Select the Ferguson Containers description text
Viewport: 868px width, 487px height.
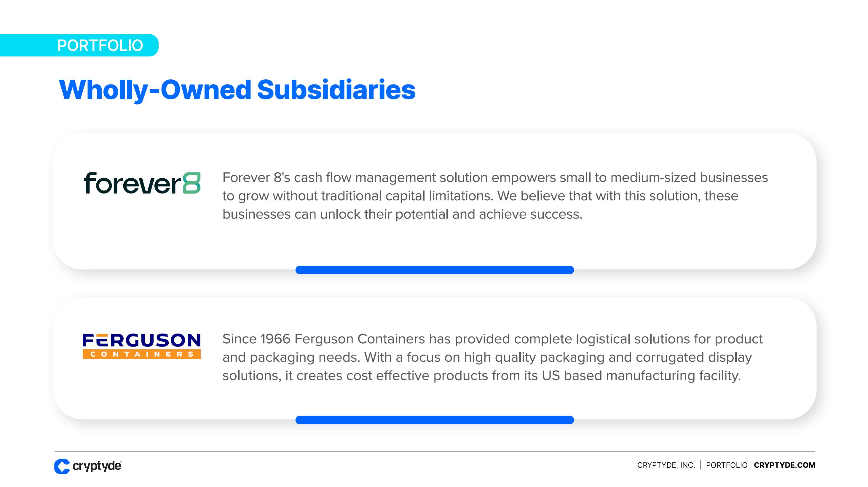pyautogui.click(x=492, y=357)
